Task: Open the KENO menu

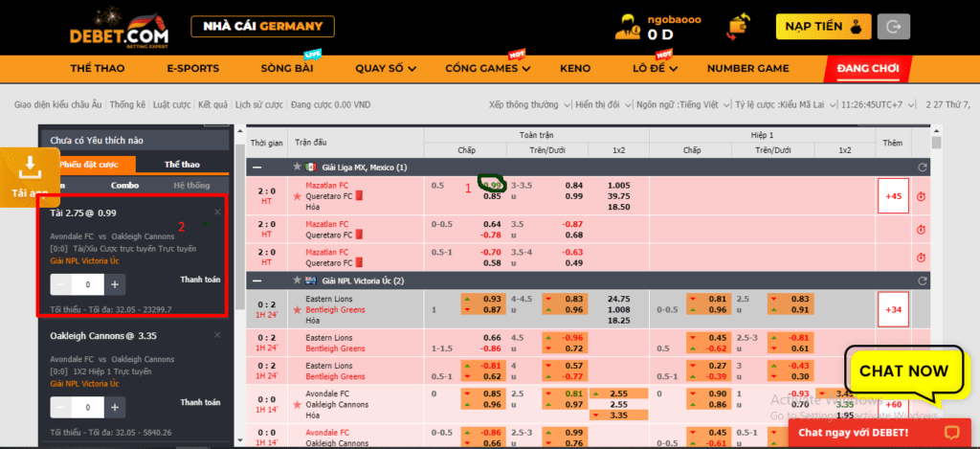Action: pos(575,69)
